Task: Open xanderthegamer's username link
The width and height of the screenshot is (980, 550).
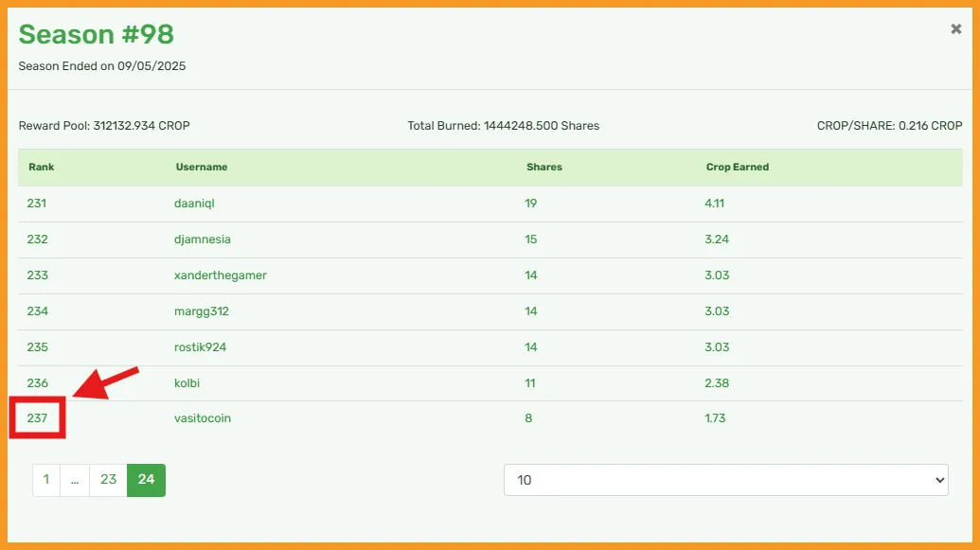Action: pyautogui.click(x=221, y=275)
